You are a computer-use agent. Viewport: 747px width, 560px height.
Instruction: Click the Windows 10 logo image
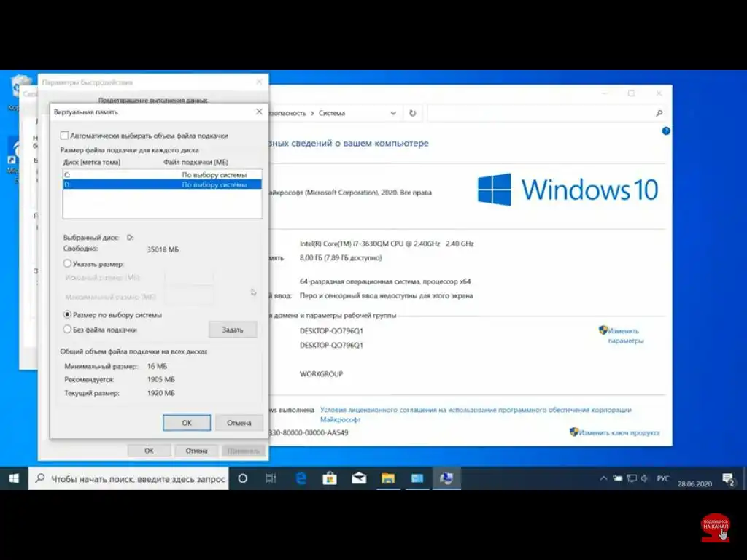click(568, 190)
